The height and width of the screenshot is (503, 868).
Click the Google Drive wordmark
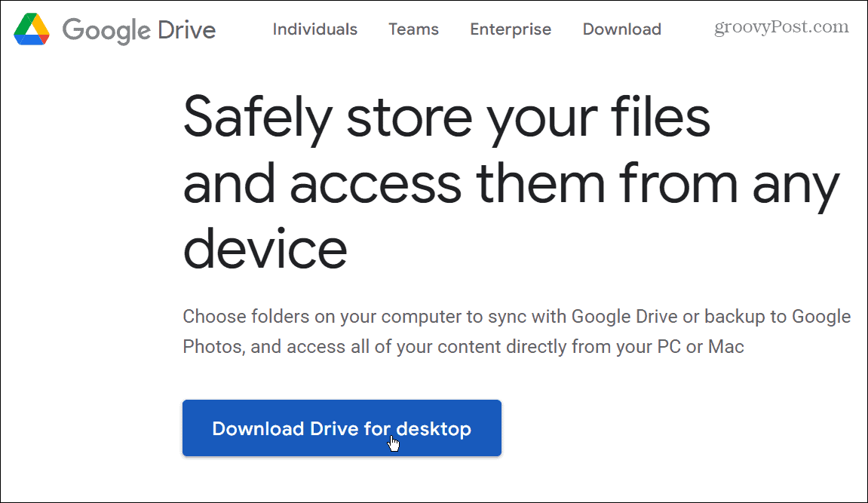click(x=139, y=30)
